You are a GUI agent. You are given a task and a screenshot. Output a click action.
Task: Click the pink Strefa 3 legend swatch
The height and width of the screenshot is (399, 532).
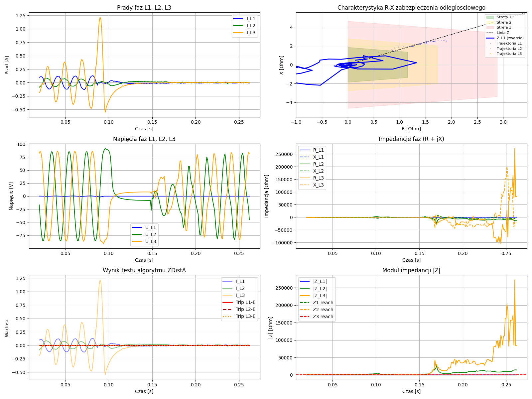490,27
